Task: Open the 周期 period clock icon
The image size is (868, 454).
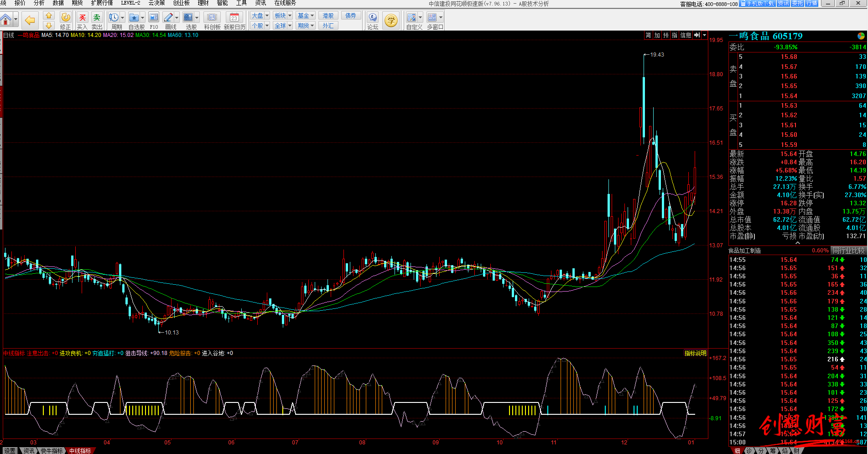Action: point(114,17)
